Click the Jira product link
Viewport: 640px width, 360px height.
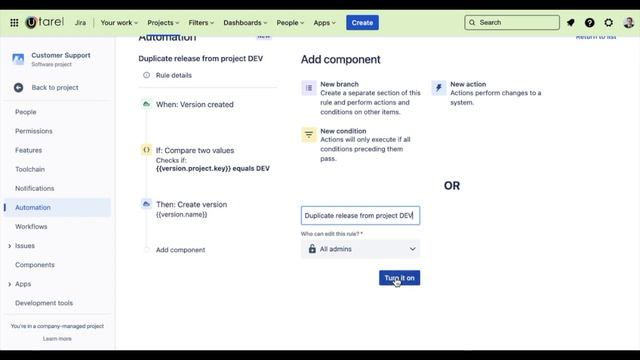tap(80, 23)
